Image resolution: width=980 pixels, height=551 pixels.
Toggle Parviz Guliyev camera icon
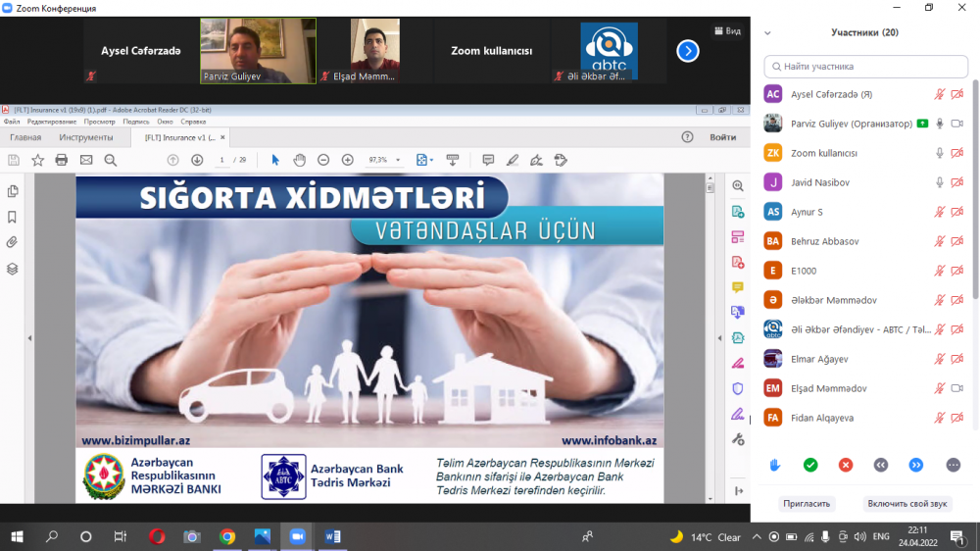[x=956, y=124]
